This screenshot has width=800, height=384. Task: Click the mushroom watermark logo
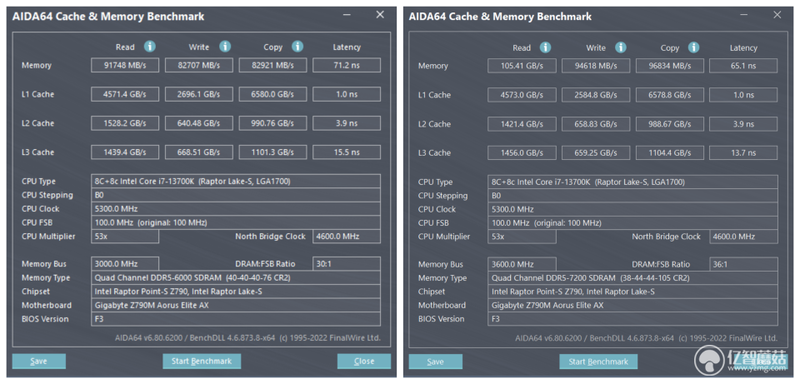click(711, 361)
